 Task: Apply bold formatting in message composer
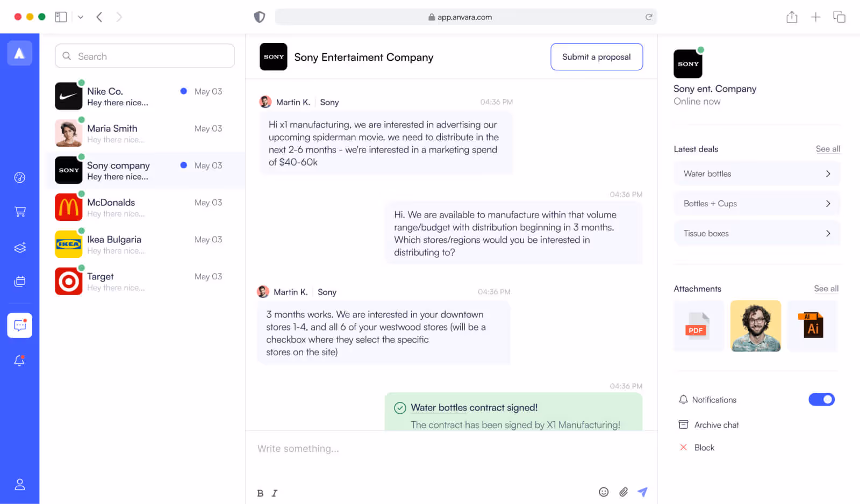pyautogui.click(x=260, y=493)
